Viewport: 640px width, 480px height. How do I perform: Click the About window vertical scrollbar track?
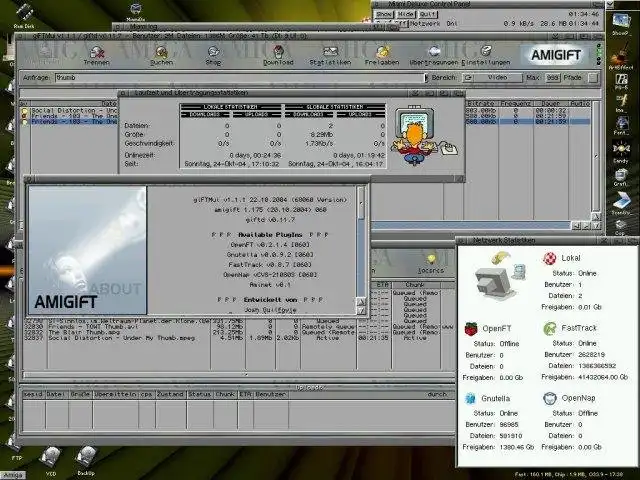(x=361, y=242)
